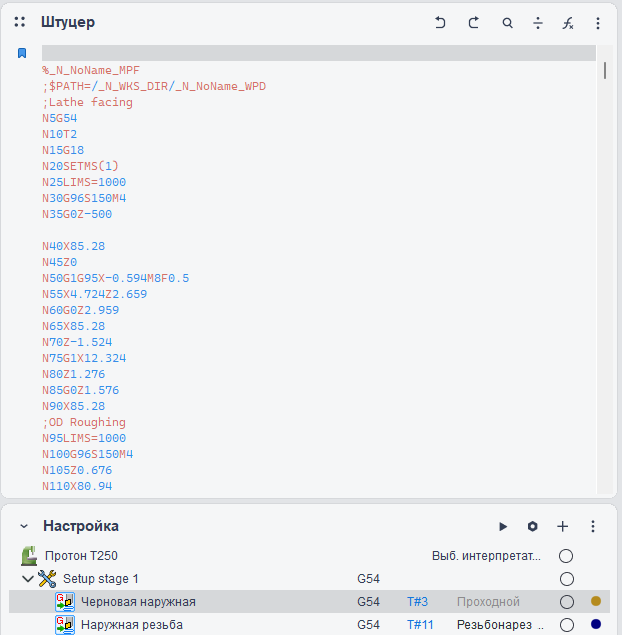The width and height of the screenshot is (622, 635).
Task: Click the T#11 tool link
Action: point(418,625)
